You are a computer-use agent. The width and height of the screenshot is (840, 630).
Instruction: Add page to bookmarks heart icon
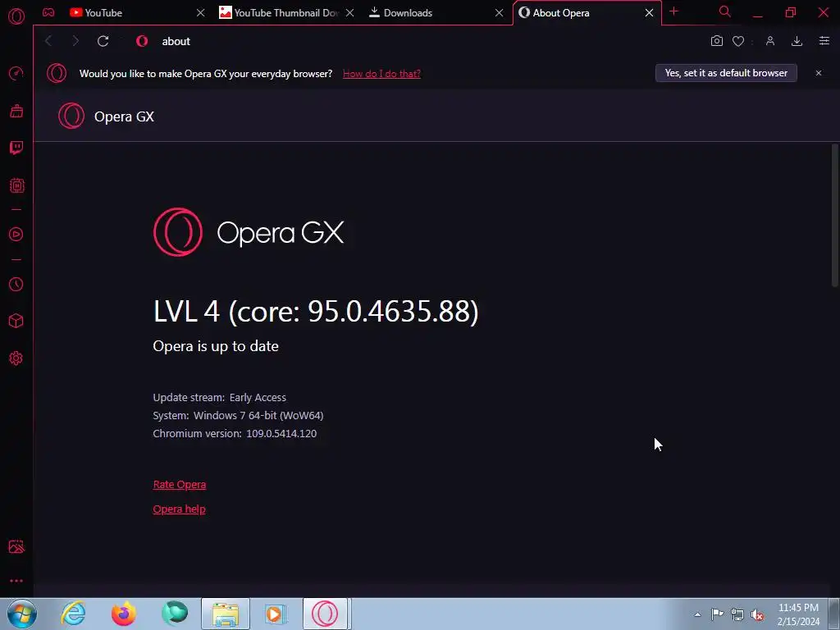[738, 41]
